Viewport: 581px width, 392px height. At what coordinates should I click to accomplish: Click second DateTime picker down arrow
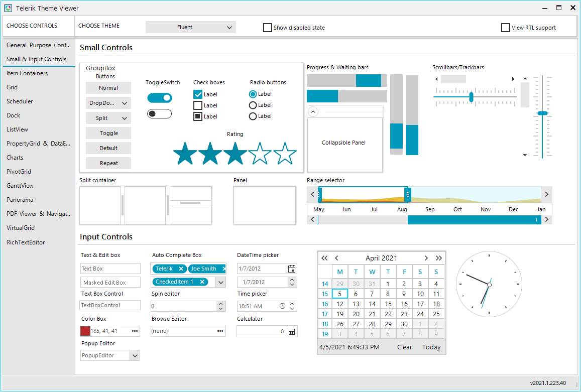[292, 285]
